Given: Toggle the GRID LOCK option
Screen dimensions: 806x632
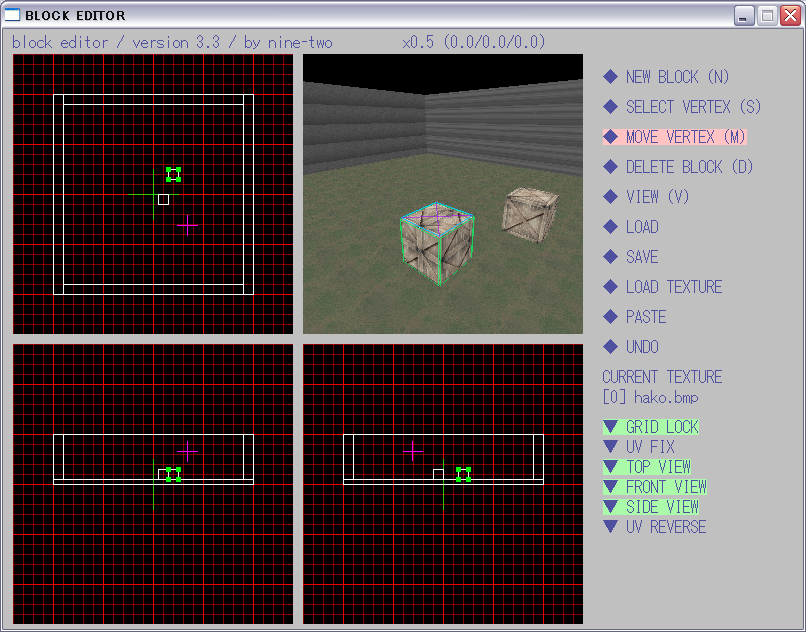Looking at the screenshot, I should coord(661,427).
